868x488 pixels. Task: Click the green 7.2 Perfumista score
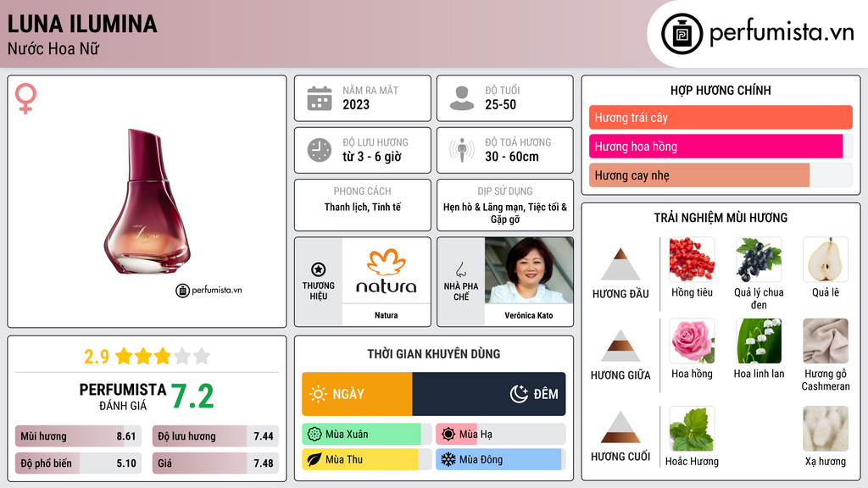tap(192, 396)
